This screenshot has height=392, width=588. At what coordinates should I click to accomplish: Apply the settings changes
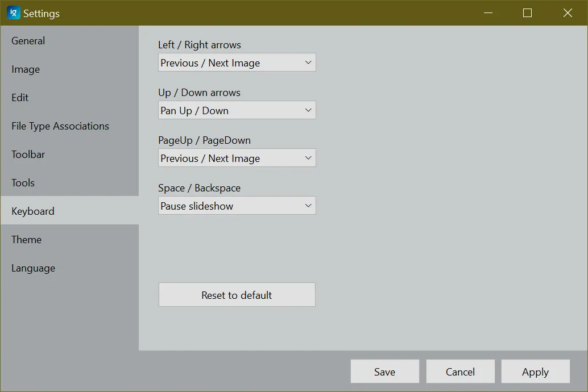[x=536, y=372]
